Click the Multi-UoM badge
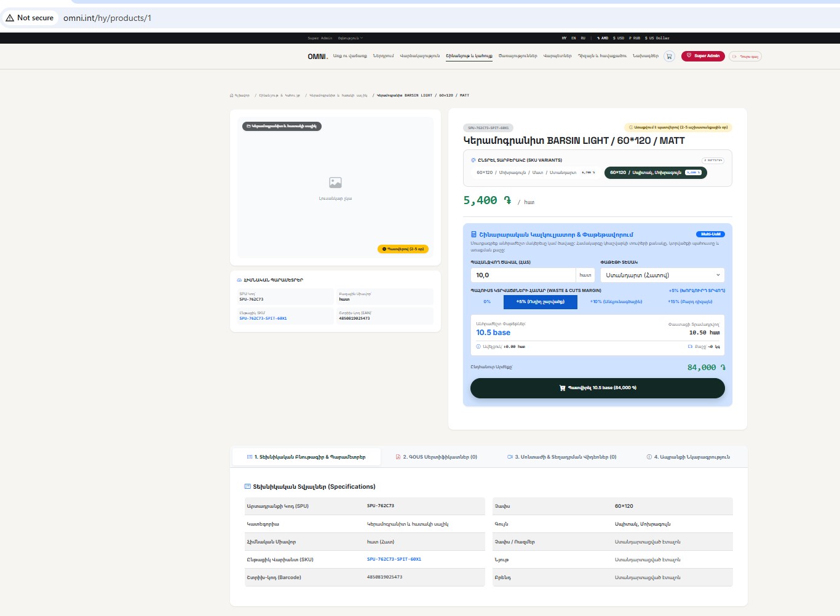Viewport: 840px width, 616px height. click(x=710, y=234)
